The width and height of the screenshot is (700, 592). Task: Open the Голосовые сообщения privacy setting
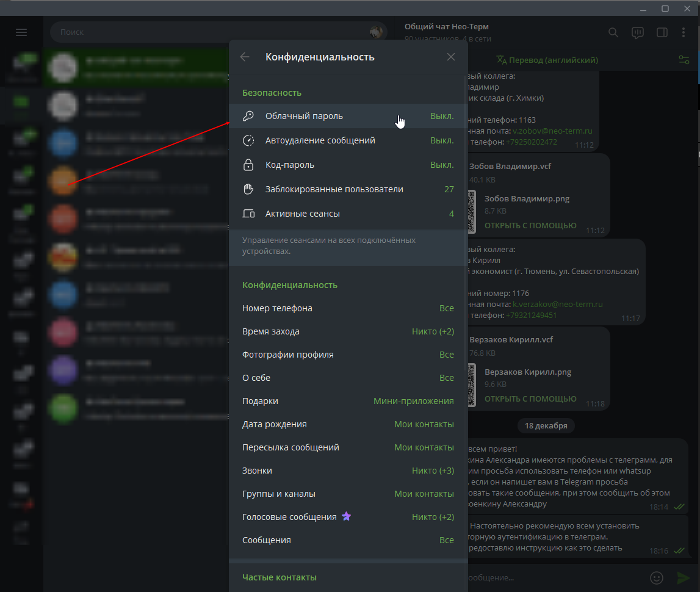click(x=348, y=517)
